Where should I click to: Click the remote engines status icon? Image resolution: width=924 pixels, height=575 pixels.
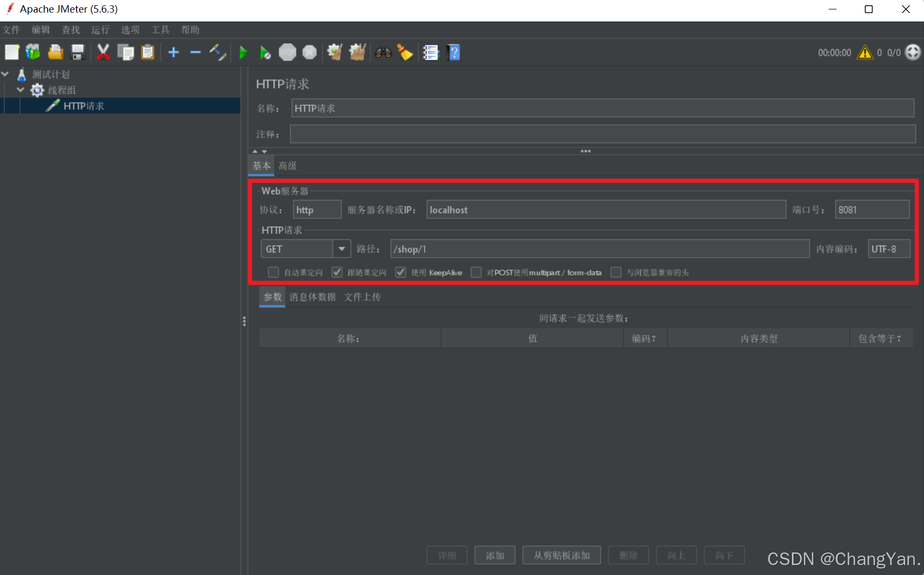click(x=913, y=52)
